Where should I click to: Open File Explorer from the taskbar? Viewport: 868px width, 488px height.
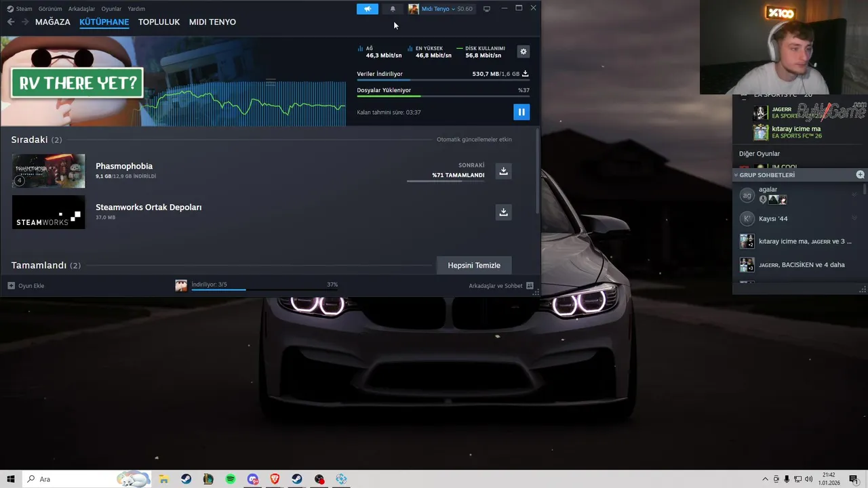tap(163, 479)
